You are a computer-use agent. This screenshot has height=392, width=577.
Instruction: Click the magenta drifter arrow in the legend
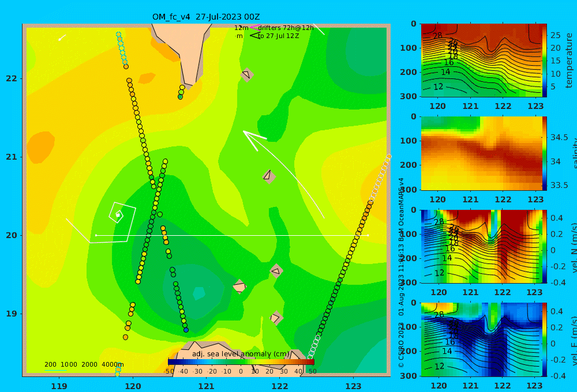click(254, 27)
